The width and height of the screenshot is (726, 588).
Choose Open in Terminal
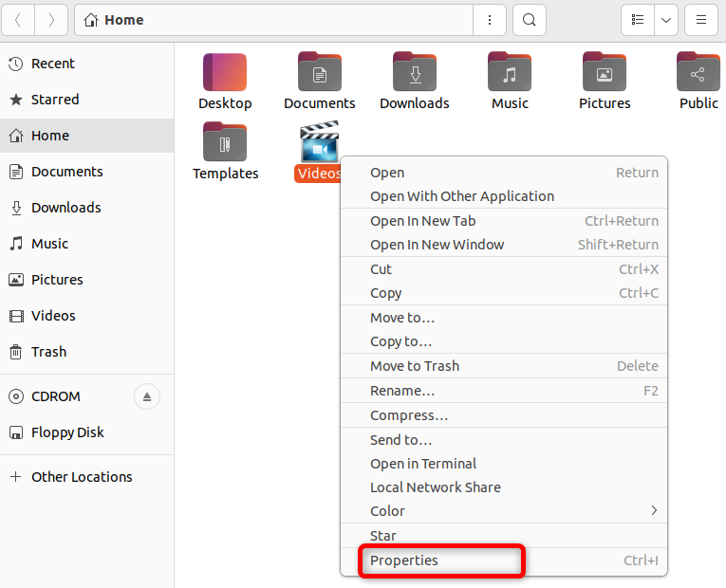[x=504, y=464]
